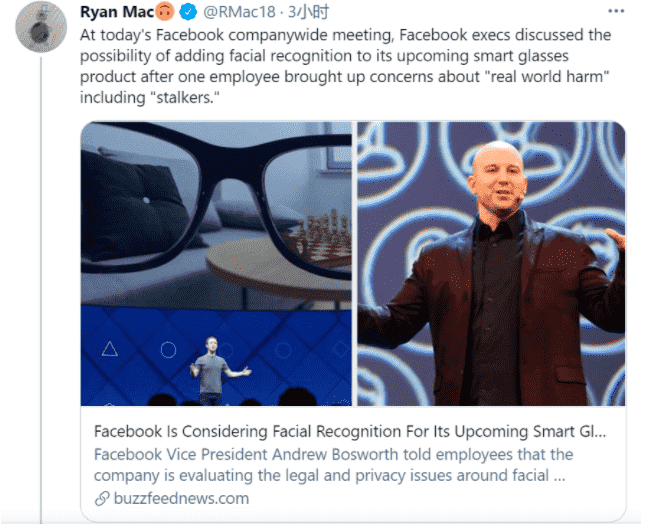Open the @RMac18 handle
This screenshot has height=529, width=652.
[x=239, y=12]
